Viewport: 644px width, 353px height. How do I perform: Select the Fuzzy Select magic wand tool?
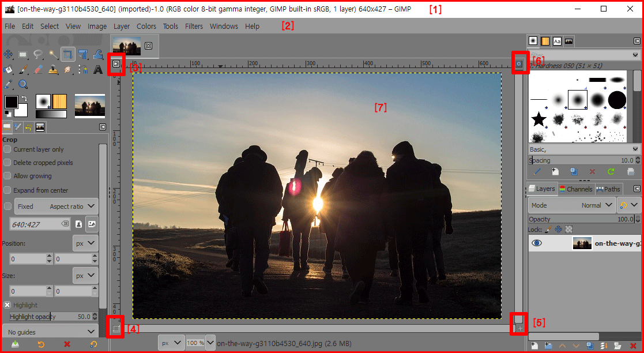point(54,54)
